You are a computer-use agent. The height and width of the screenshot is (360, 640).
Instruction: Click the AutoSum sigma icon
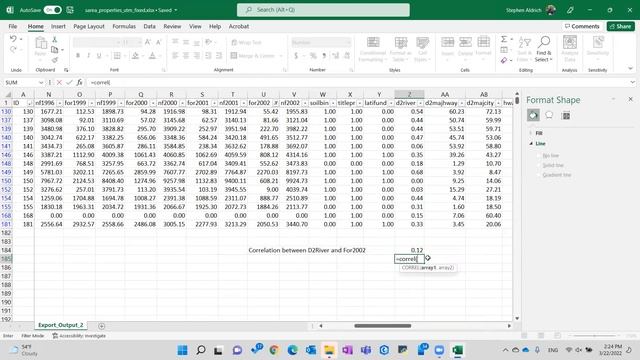pyautogui.click(x=504, y=39)
